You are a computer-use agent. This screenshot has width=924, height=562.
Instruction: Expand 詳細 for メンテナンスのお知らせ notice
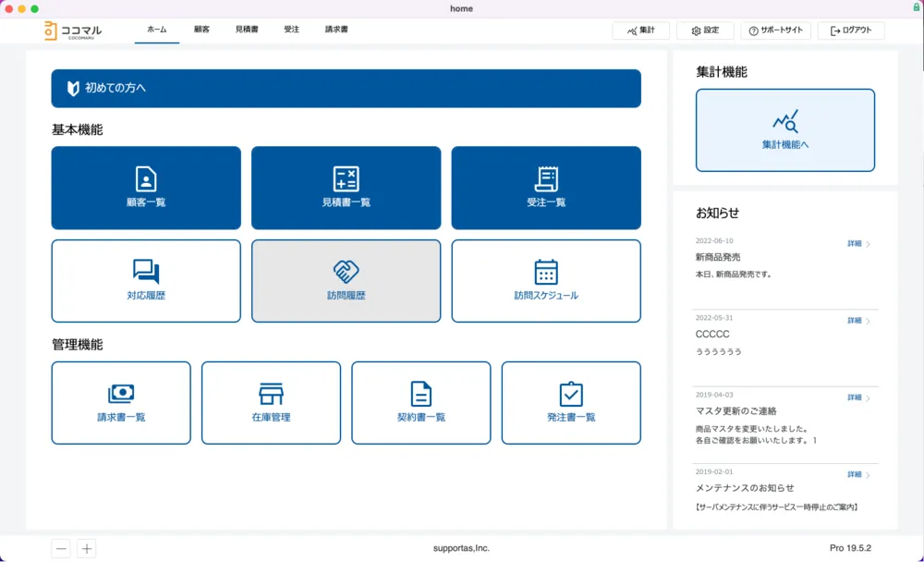[x=858, y=475]
